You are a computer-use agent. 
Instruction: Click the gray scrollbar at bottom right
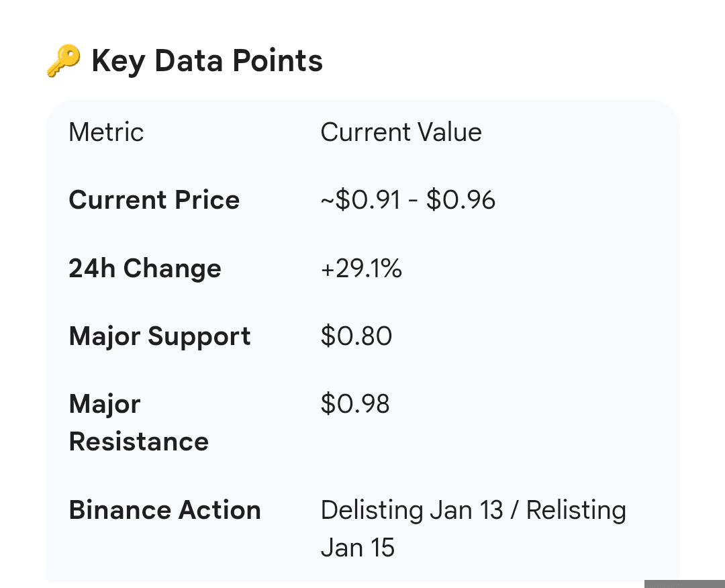click(x=684, y=583)
